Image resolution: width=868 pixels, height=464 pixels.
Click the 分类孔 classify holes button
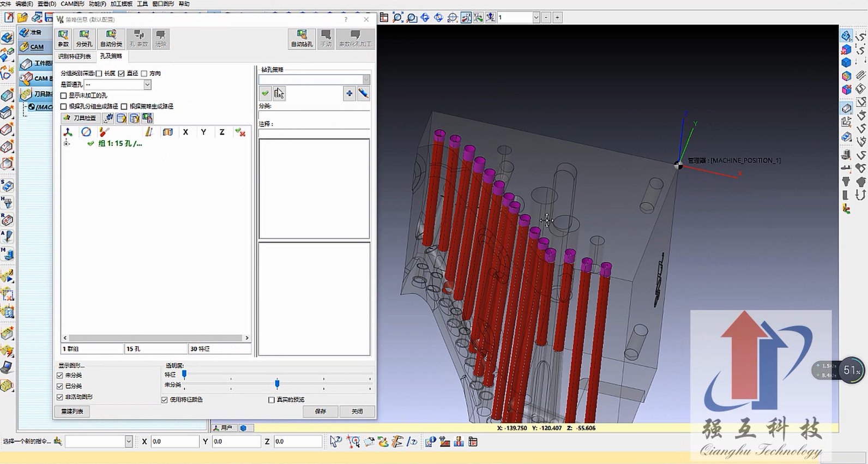coord(84,39)
